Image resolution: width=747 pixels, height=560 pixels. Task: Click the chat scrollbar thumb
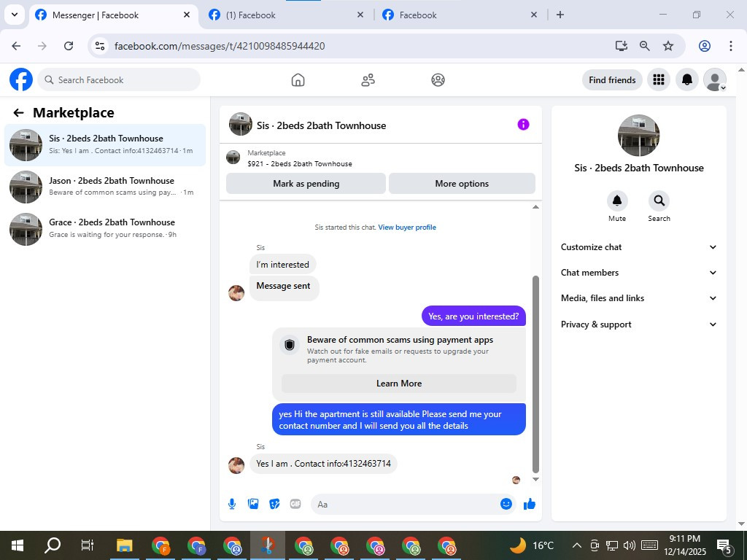[x=535, y=374]
